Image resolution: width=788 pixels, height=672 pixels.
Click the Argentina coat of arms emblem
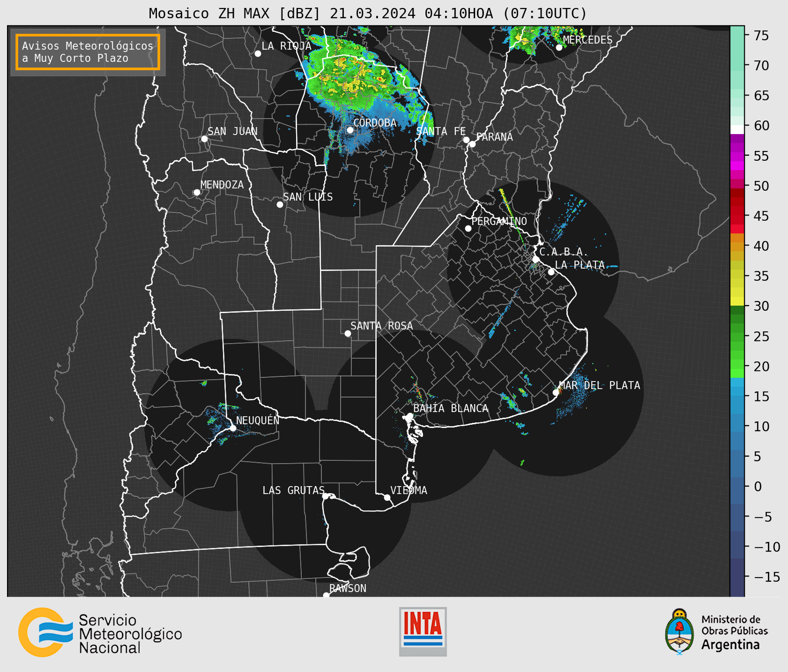click(680, 631)
